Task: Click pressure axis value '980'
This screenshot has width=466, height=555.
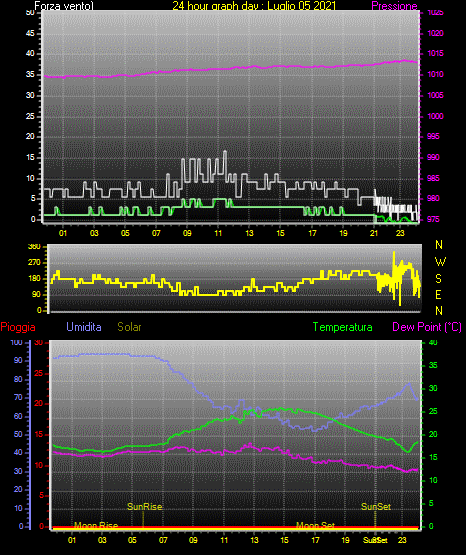Action: 433,198
